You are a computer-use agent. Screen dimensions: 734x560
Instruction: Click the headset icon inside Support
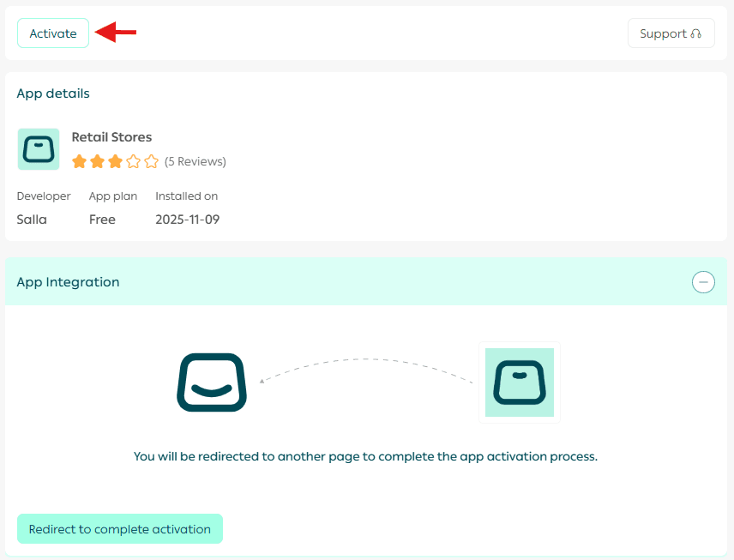[x=695, y=33]
